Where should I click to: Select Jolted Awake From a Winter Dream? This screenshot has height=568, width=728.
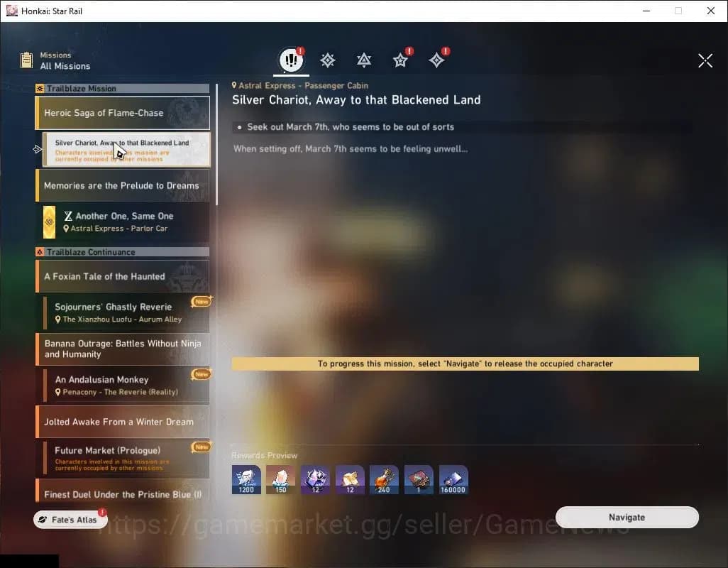pyautogui.click(x=123, y=422)
